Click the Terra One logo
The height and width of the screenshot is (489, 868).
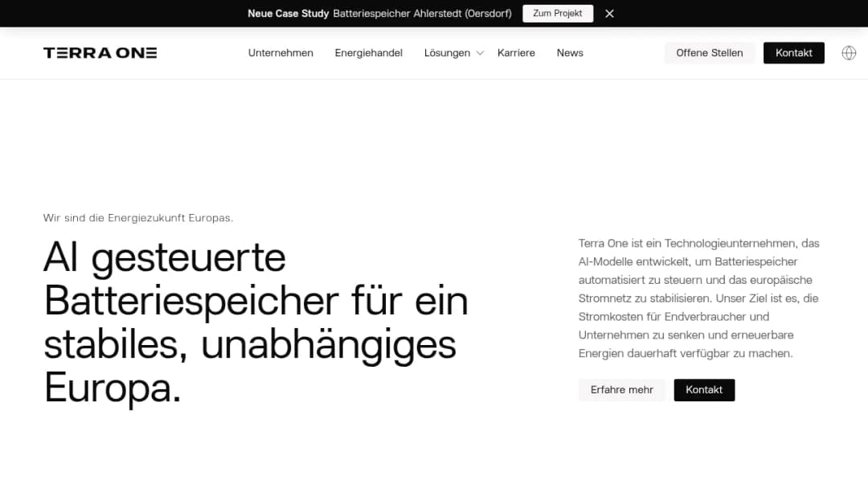coord(100,52)
